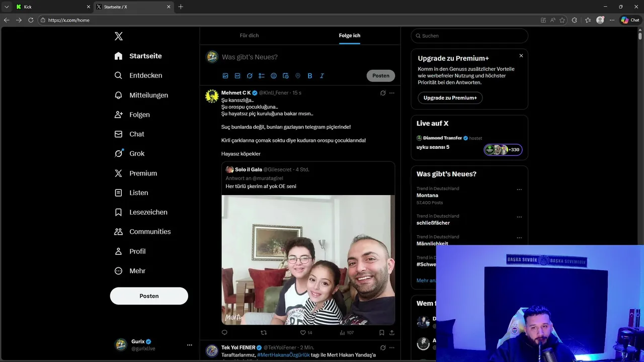Viewport: 644px width, 362px height.
Task: Schedule the post with calendar icon
Action: pos(286,76)
